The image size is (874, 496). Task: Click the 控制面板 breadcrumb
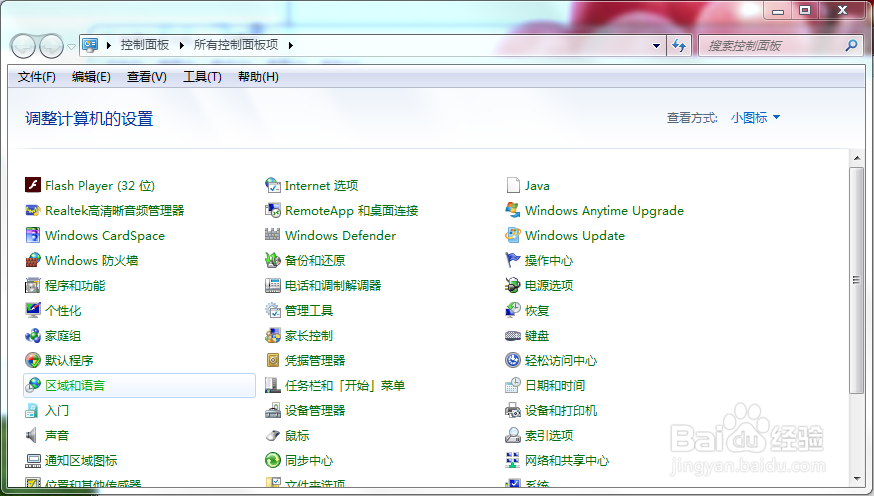(x=145, y=45)
